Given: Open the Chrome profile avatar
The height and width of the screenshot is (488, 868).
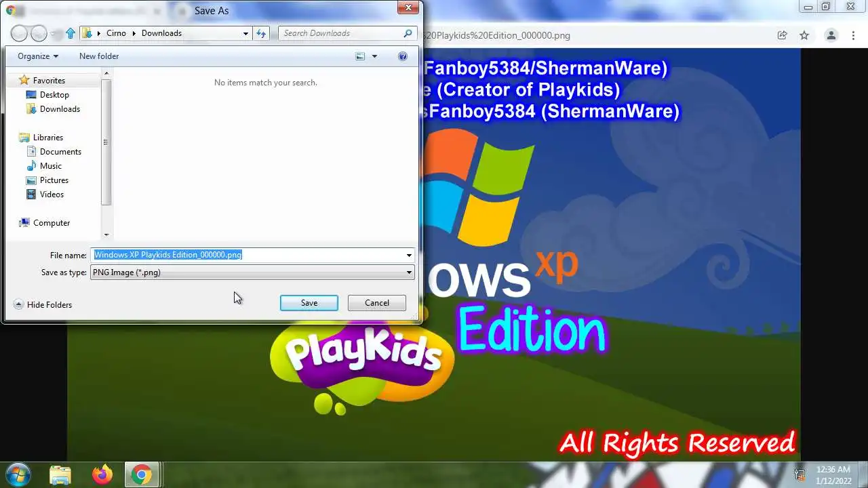Looking at the screenshot, I should pyautogui.click(x=831, y=35).
